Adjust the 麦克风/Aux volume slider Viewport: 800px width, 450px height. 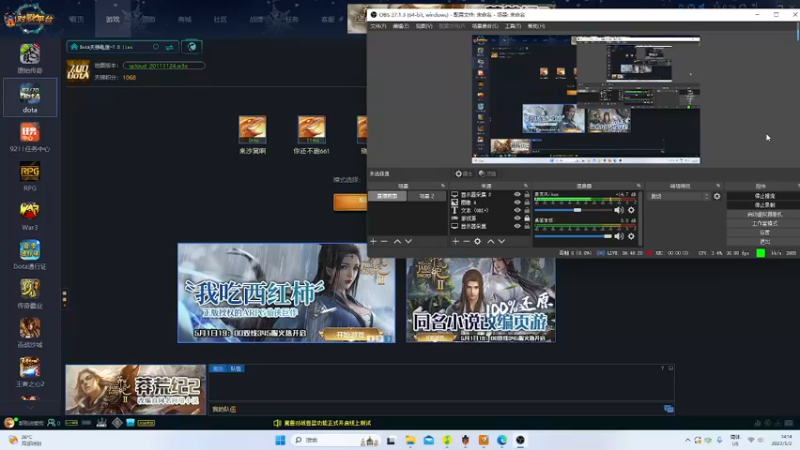coord(573,210)
